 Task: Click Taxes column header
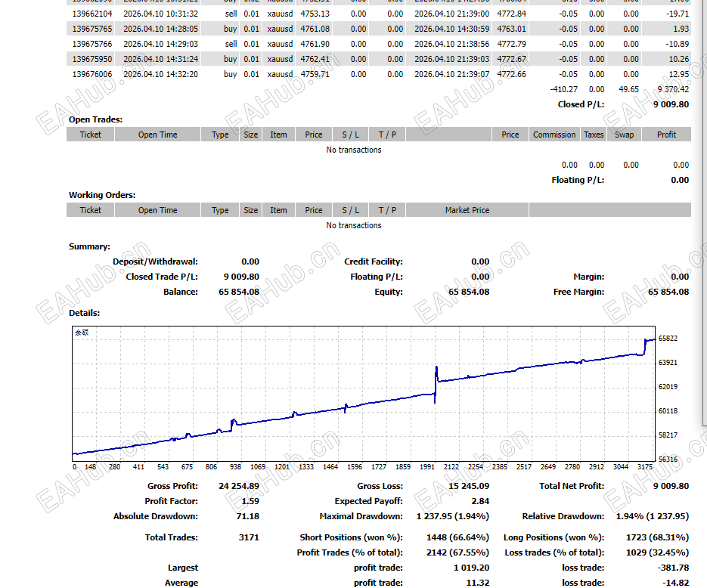coord(594,135)
